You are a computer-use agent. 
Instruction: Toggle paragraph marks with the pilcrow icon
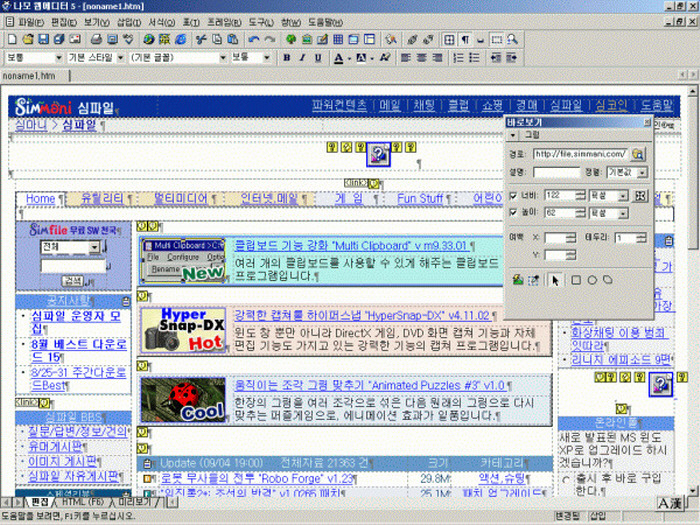pyautogui.click(x=465, y=39)
